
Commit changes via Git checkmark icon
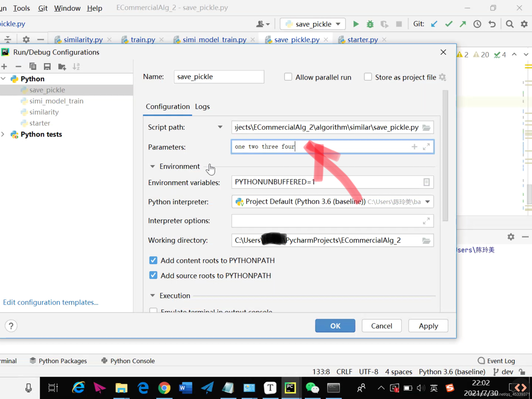(x=449, y=24)
